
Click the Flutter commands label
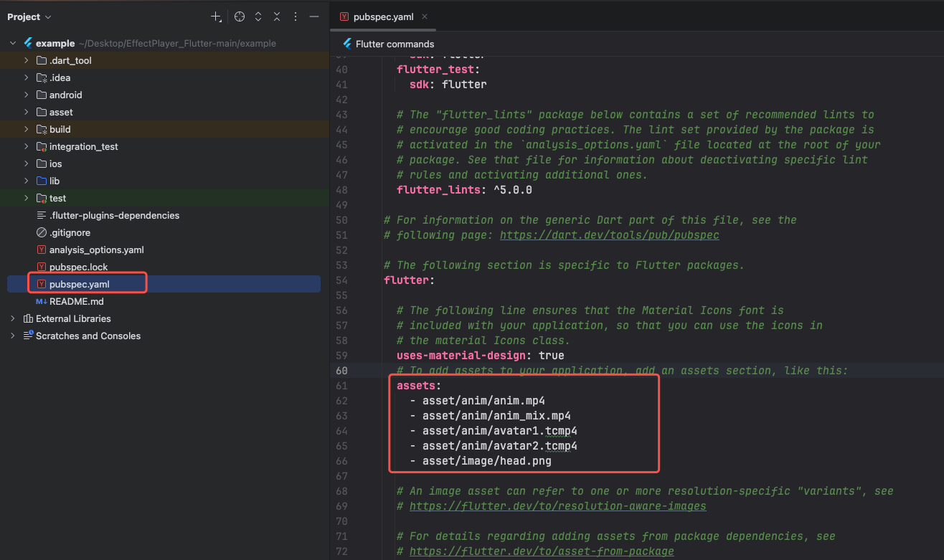tap(395, 44)
